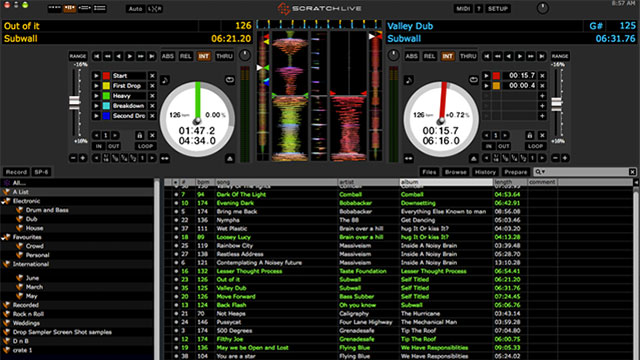
Task: Select next loop slot on left deck
Action: coord(116,135)
